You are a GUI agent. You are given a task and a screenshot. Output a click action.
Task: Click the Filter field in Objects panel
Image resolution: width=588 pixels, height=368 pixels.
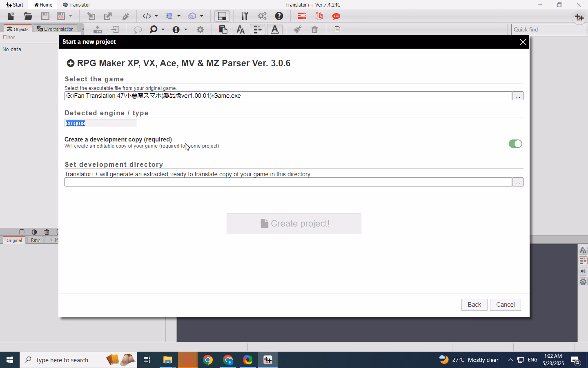click(x=29, y=38)
